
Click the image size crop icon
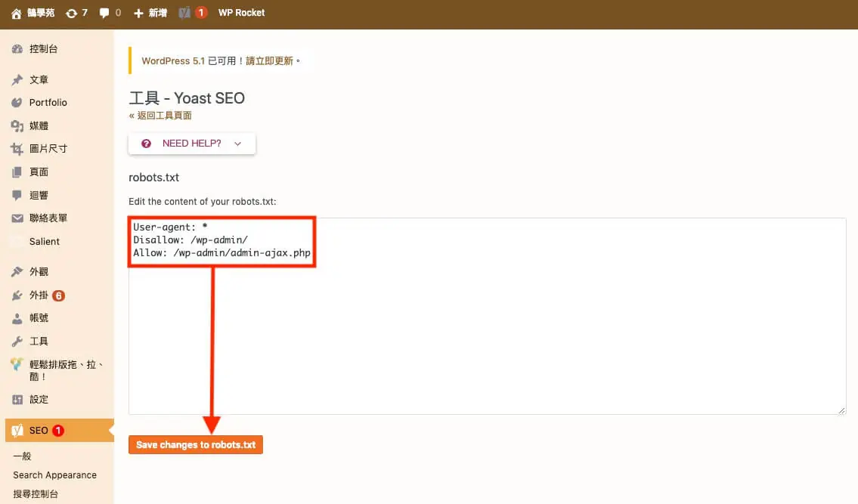[17, 149]
